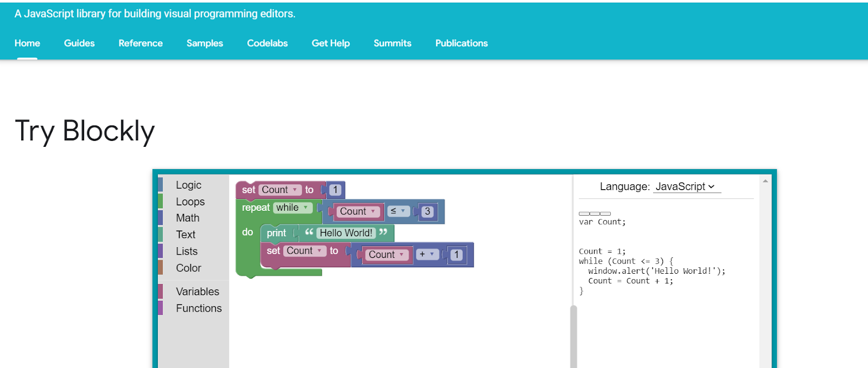Go to the Guides tab
868x368 pixels.
[x=79, y=43]
